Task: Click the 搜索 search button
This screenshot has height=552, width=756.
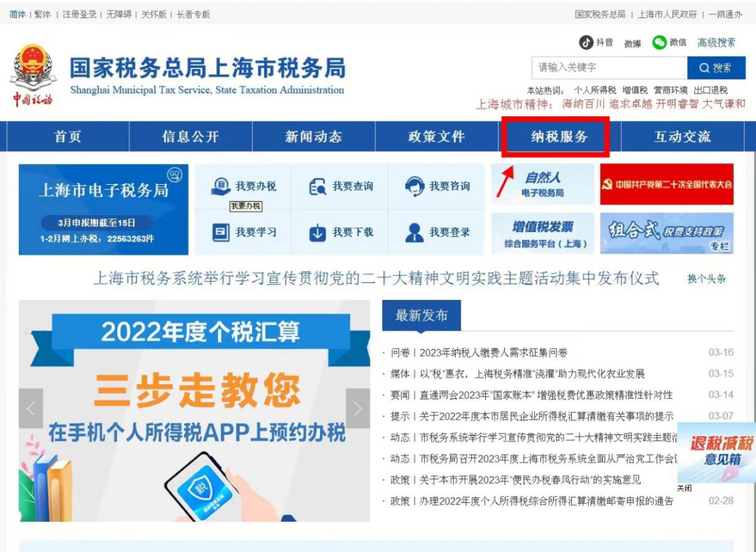Action: pyautogui.click(x=716, y=67)
